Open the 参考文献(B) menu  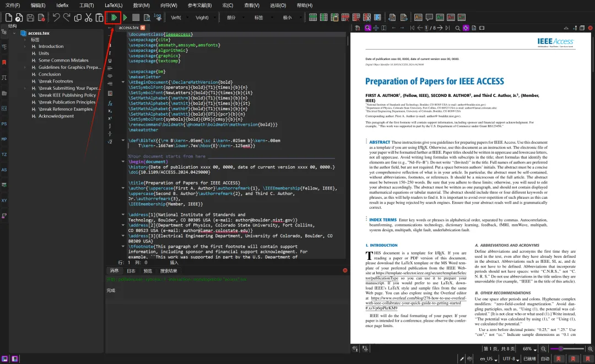199,6
